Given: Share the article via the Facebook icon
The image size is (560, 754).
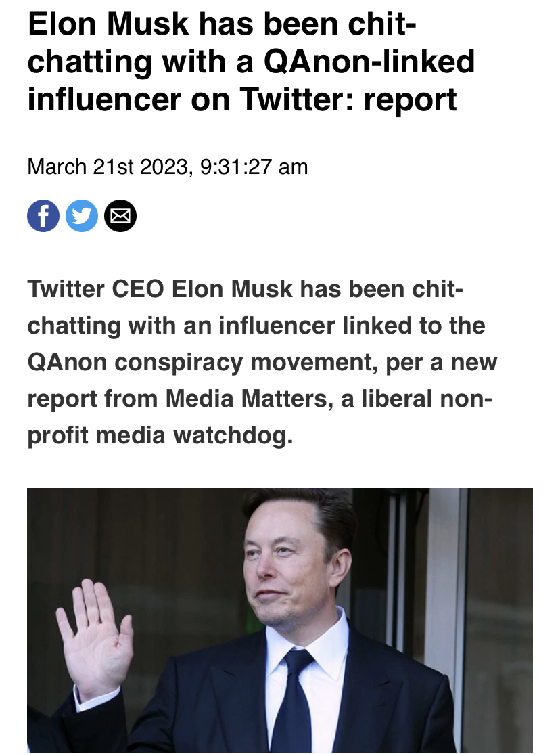Looking at the screenshot, I should pyautogui.click(x=43, y=216).
